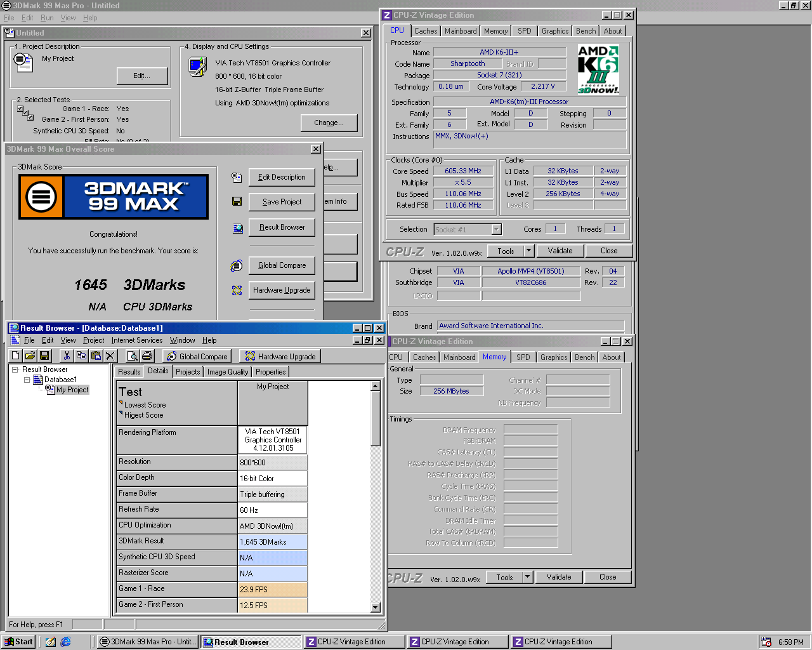Image resolution: width=812 pixels, height=650 pixels.
Task: Switch to the Caches tab in top CPU-Z window
Action: [426, 31]
